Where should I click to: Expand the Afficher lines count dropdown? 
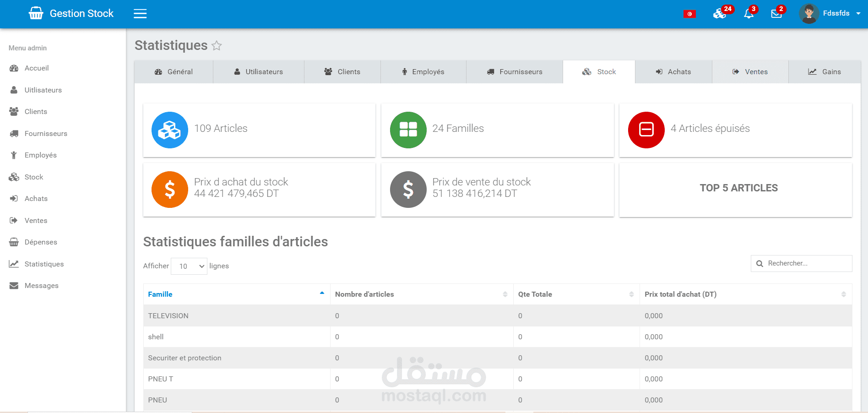[189, 266]
